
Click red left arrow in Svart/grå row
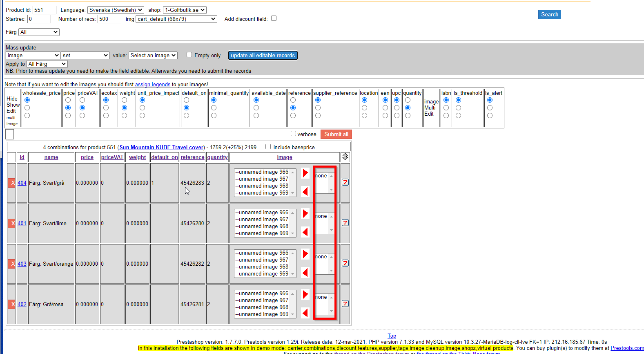point(305,191)
